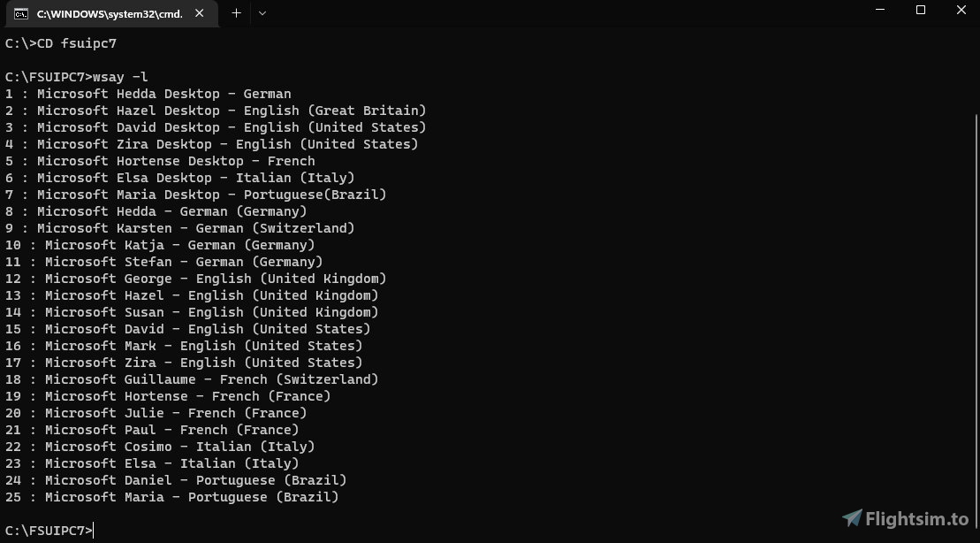
Task: Click the Microsoft Karsten German (Switzerland) line
Action: 179,228
